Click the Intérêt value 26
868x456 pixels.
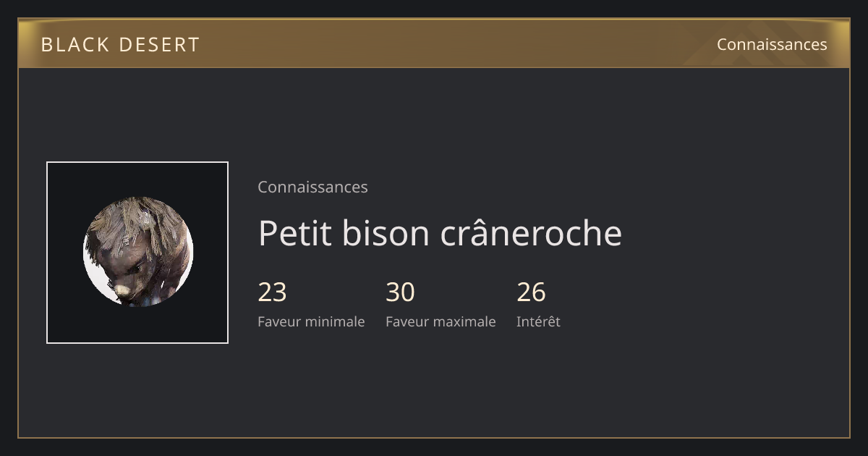(x=531, y=292)
